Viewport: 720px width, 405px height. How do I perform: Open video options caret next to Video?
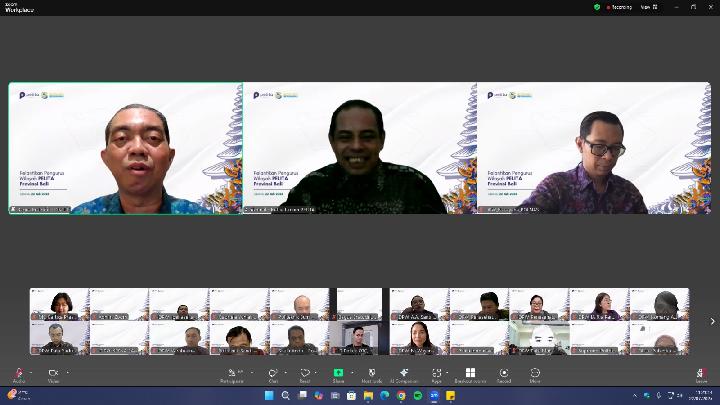click(68, 372)
